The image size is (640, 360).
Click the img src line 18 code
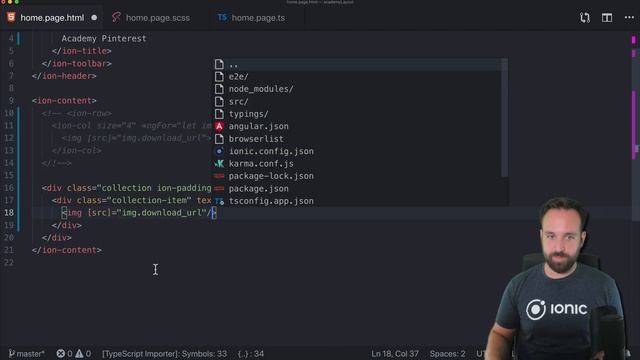(x=138, y=213)
